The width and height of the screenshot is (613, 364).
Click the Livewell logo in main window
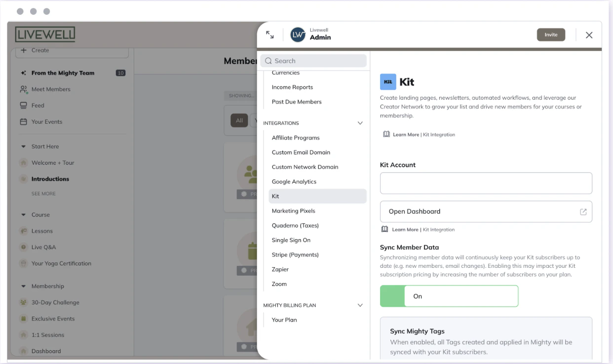click(45, 35)
